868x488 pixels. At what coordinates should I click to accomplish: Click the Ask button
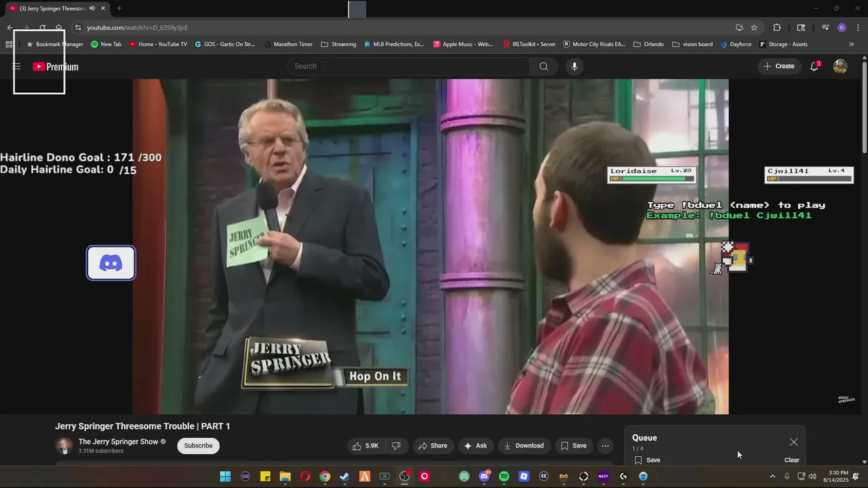tap(475, 446)
